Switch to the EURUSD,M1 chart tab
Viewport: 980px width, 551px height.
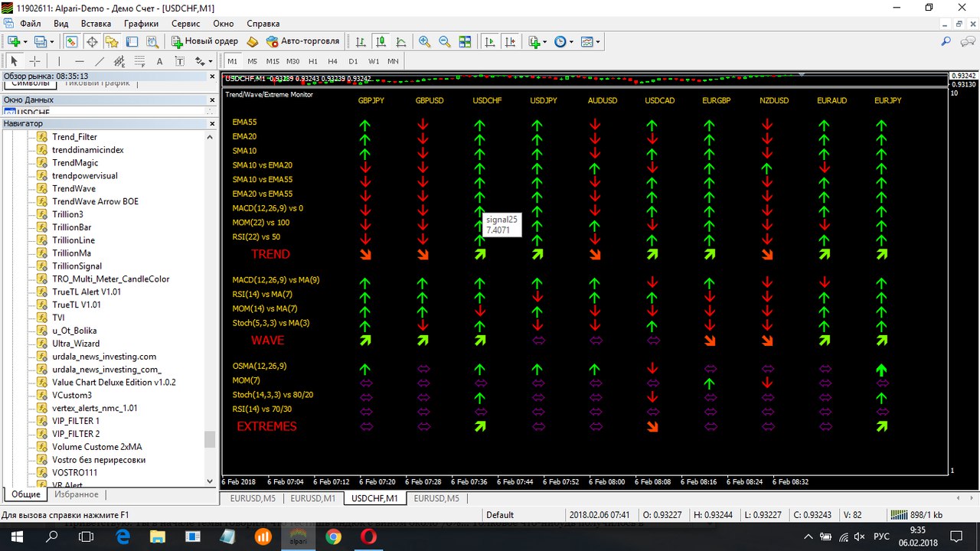click(x=312, y=498)
